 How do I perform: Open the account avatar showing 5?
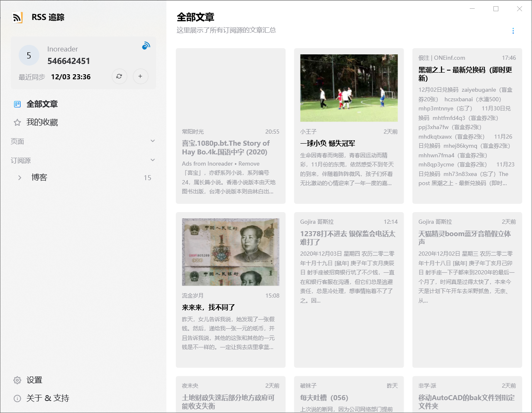click(29, 55)
